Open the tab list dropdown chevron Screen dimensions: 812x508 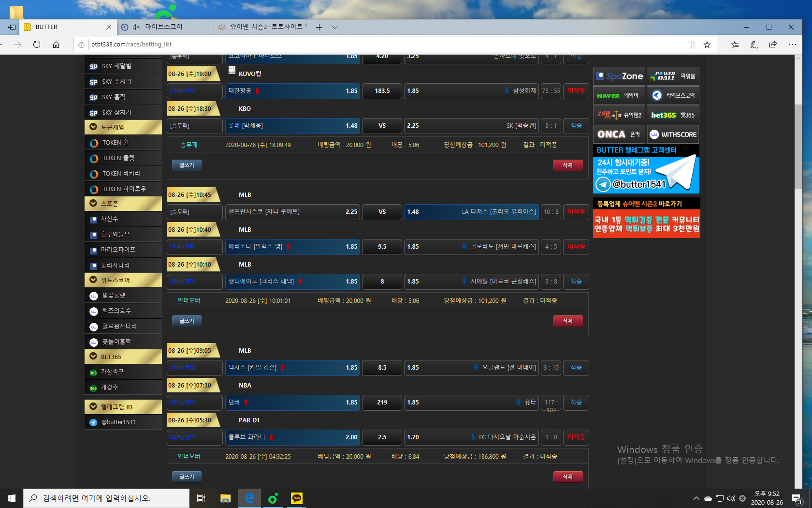(x=334, y=27)
